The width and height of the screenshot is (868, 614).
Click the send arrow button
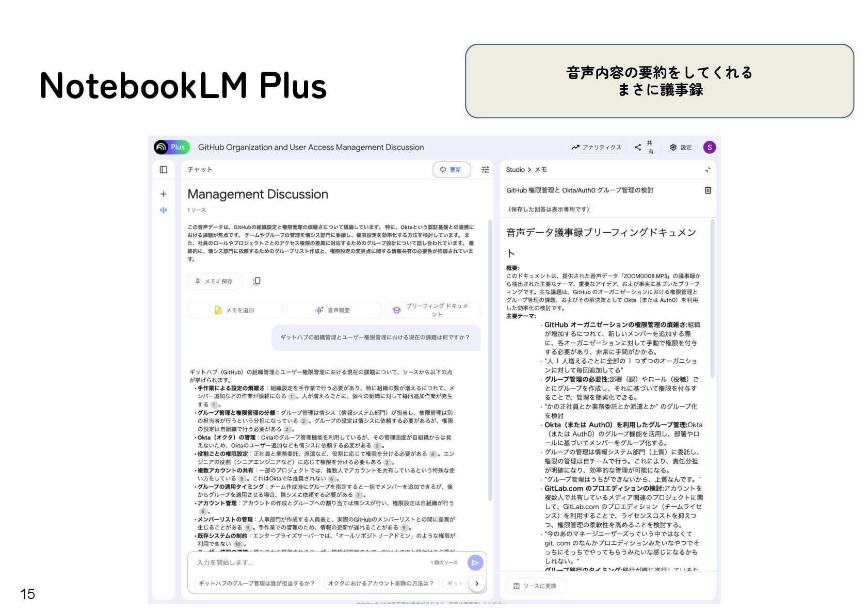475,563
